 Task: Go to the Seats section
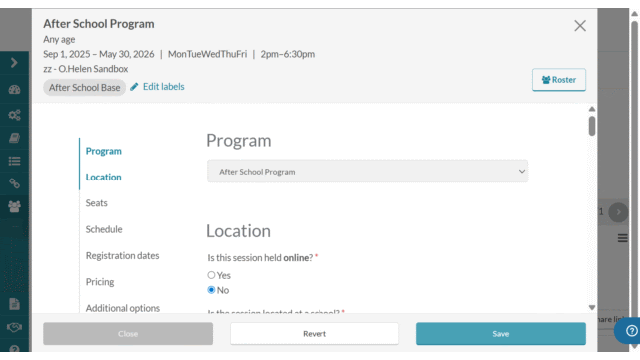pyautogui.click(x=97, y=203)
